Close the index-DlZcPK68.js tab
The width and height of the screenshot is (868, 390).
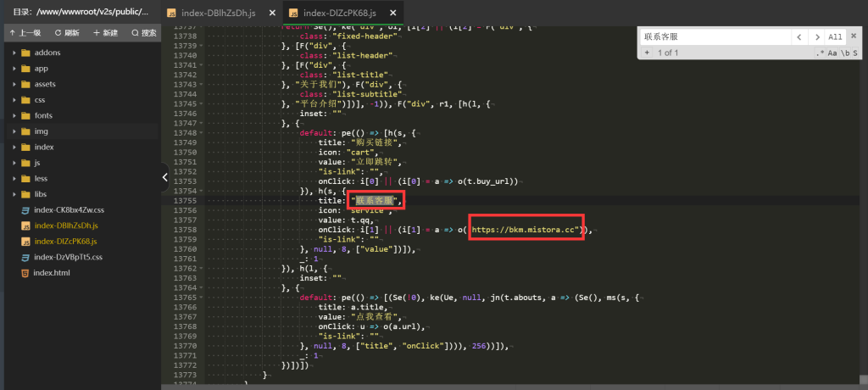392,13
